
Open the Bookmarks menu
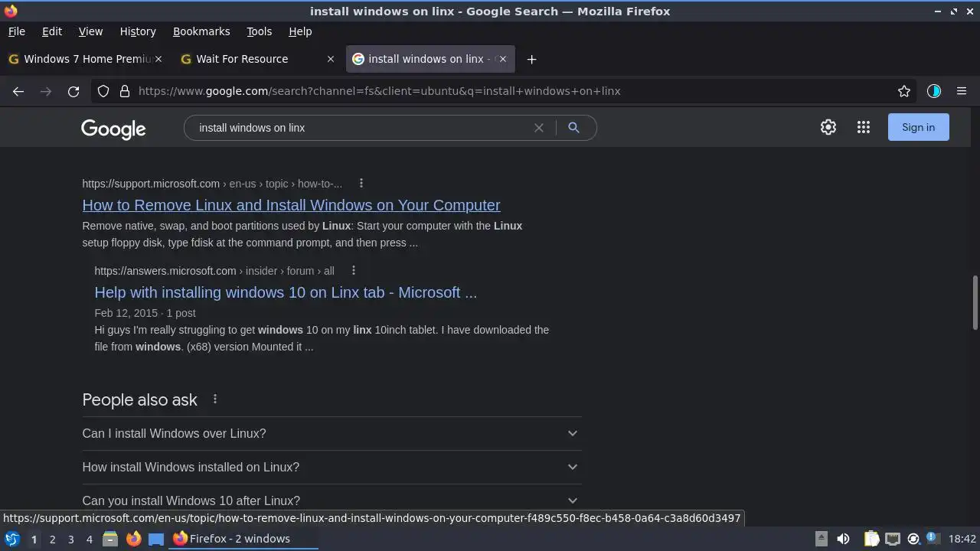tap(201, 31)
